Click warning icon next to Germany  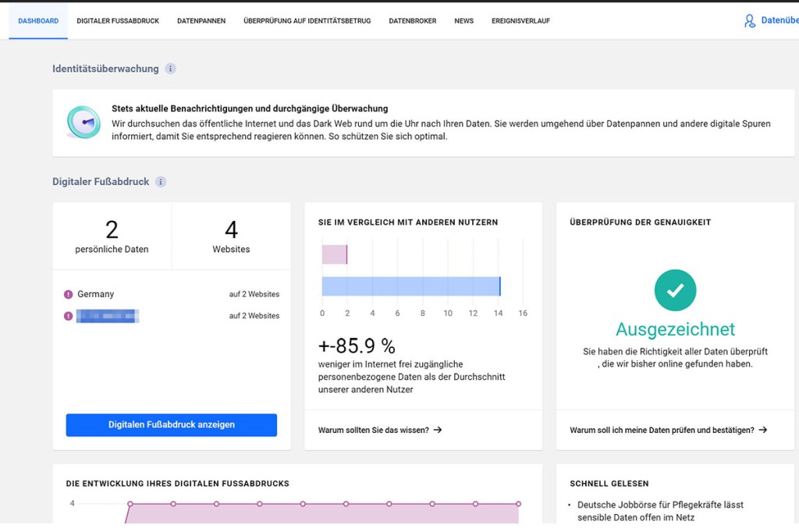[69, 295]
